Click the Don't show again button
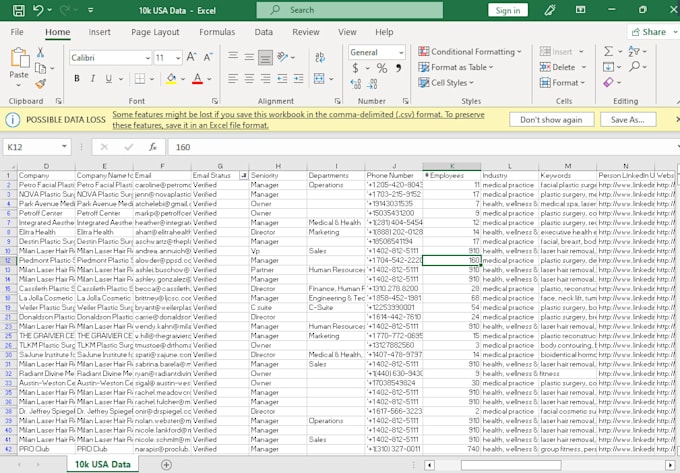This screenshot has width=680, height=473. [x=551, y=119]
